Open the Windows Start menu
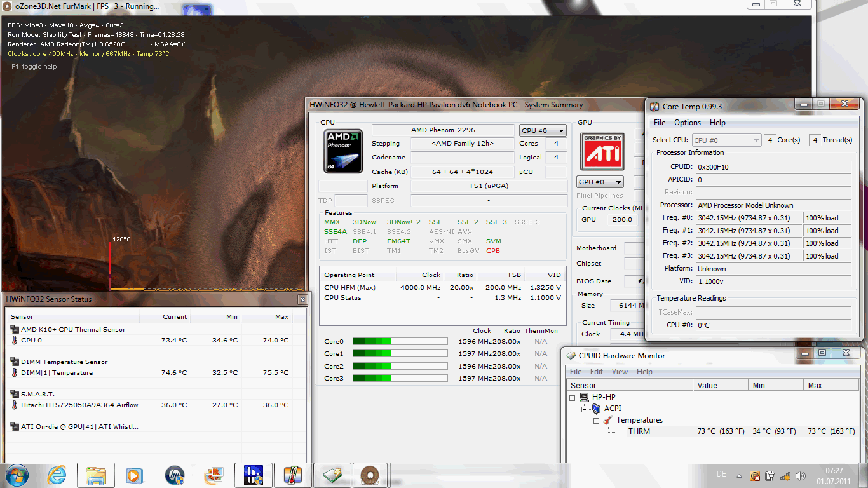This screenshot has width=868, height=488. tap(17, 475)
